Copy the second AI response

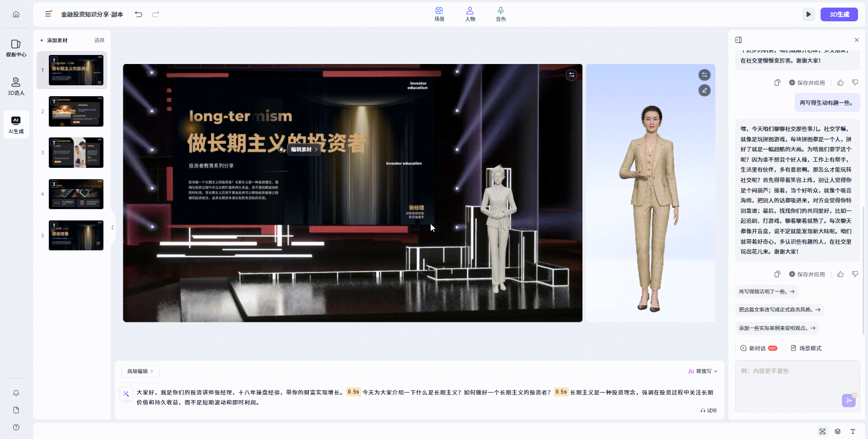(x=777, y=274)
